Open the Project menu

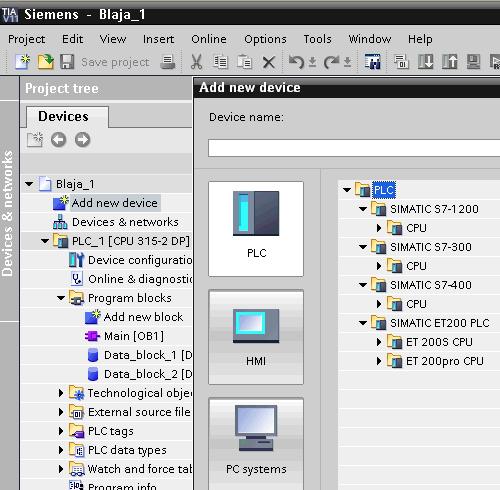(x=27, y=39)
